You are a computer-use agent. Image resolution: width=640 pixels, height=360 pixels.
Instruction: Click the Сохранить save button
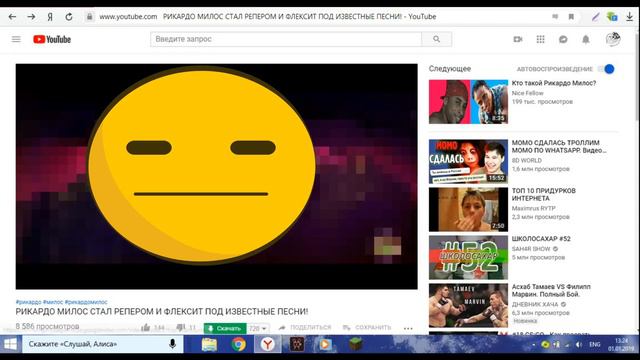pos(367,327)
